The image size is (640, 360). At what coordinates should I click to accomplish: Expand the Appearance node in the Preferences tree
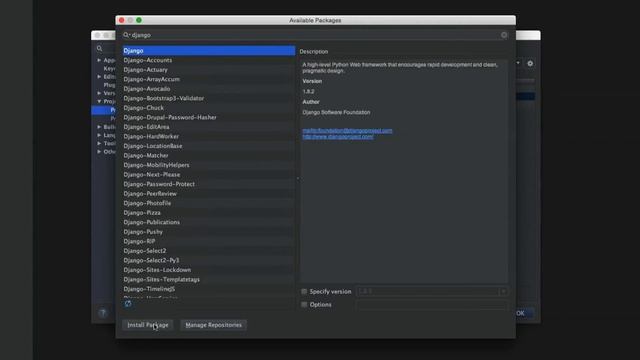[99, 60]
